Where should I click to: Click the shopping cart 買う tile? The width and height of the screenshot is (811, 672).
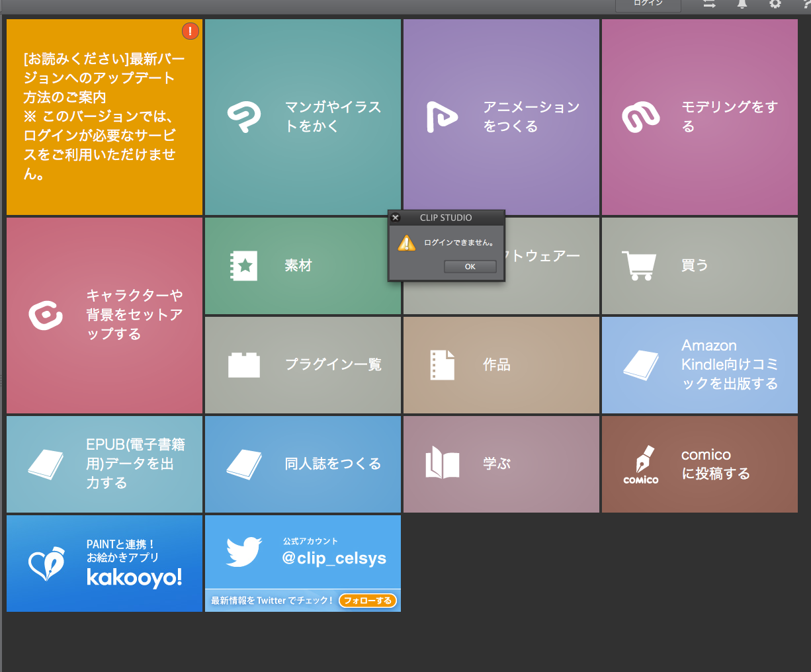pyautogui.click(x=700, y=266)
